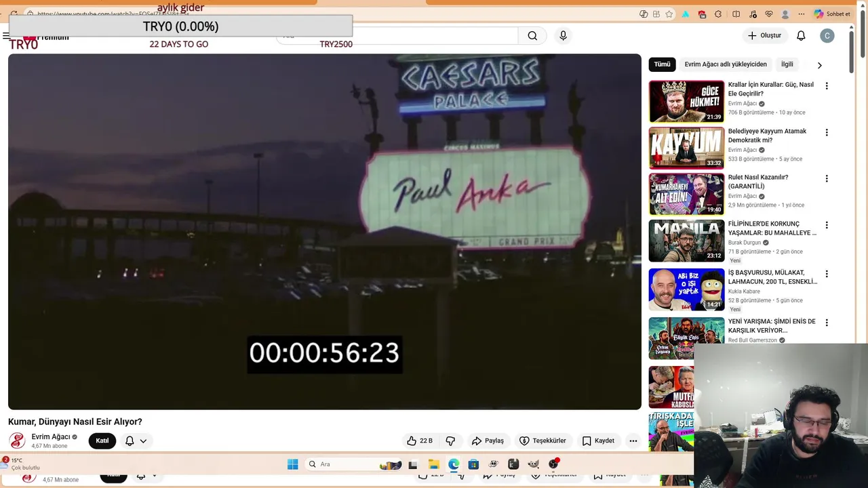Open 'YENİ YARIŞMA: ŞİMDİ ENİS' video title
The height and width of the screenshot is (488, 868).
[x=772, y=326]
